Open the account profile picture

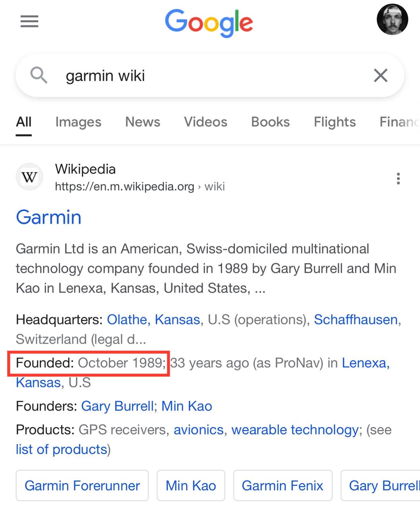(x=392, y=19)
